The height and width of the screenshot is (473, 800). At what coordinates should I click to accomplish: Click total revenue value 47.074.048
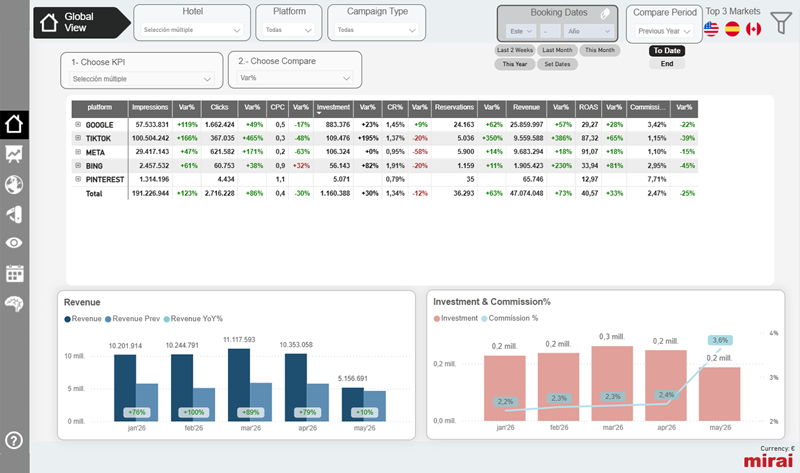[x=527, y=193]
